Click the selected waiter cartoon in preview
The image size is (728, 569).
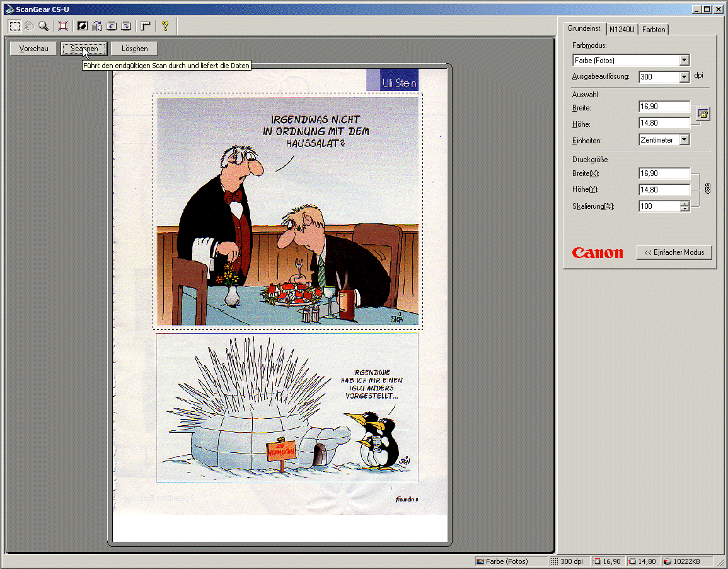pos(287,211)
